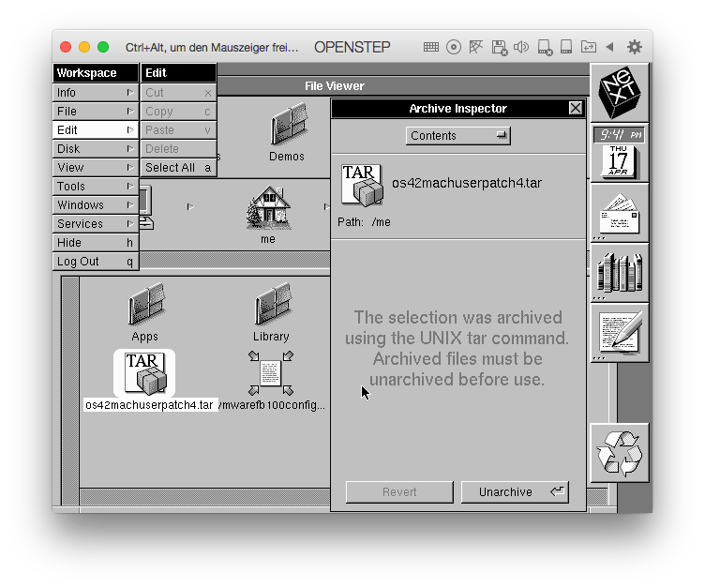Open the File submenu
Image resolution: width=705 pixels, height=588 pixels.
pos(96,112)
